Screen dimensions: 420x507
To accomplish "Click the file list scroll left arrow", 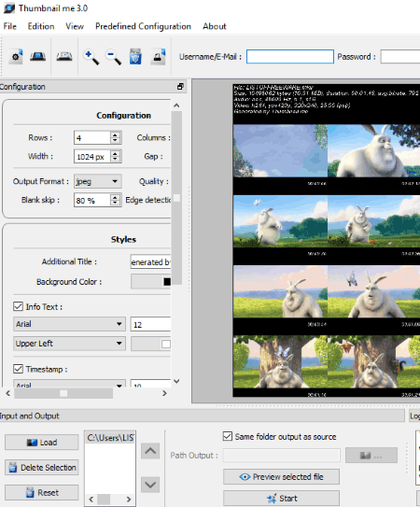I will 91,499.
